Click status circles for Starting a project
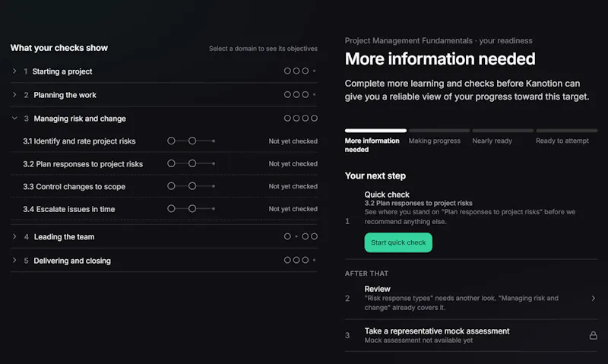Viewport: 608px width, 364px height. point(300,71)
